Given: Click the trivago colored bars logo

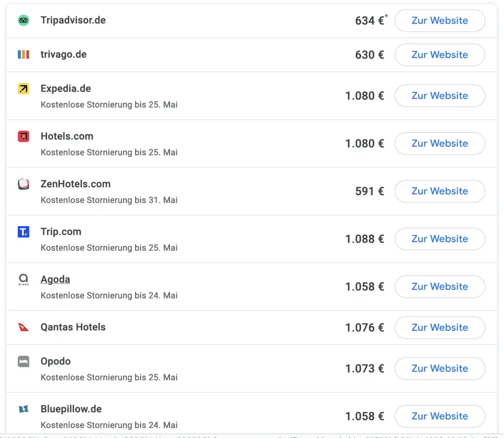Looking at the screenshot, I should pos(23,54).
